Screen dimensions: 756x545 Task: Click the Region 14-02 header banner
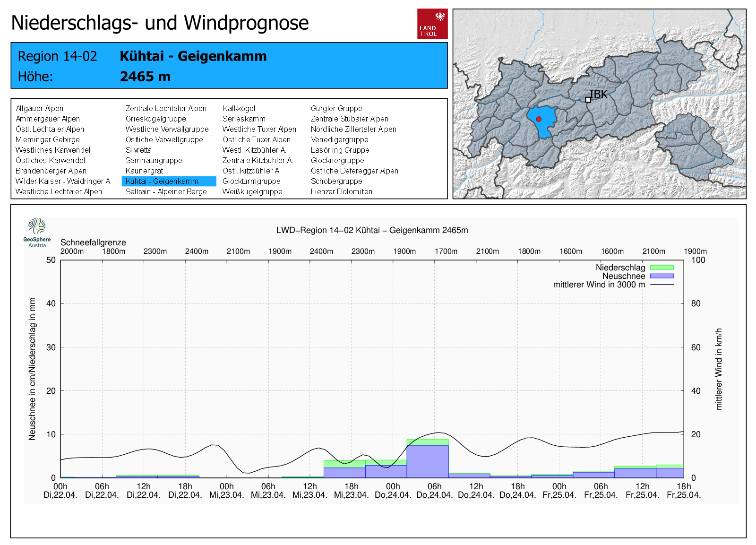(229, 66)
